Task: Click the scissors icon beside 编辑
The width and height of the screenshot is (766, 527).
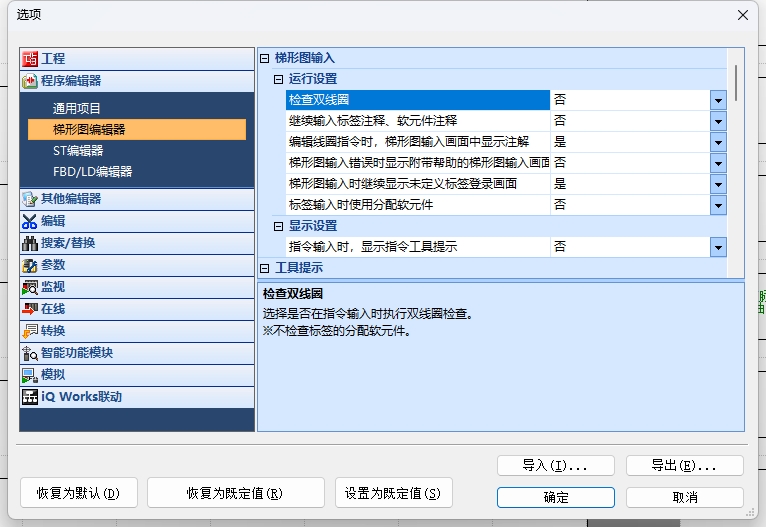Action: 30,221
